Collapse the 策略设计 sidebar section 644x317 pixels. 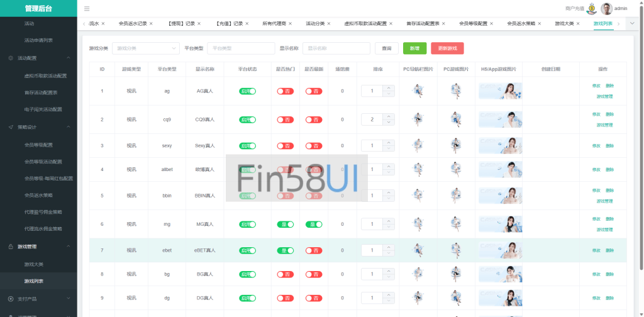(38, 126)
